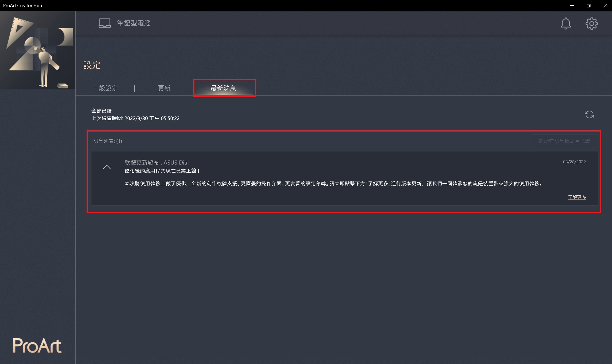Click the 03/28/2022 date label

(x=574, y=162)
